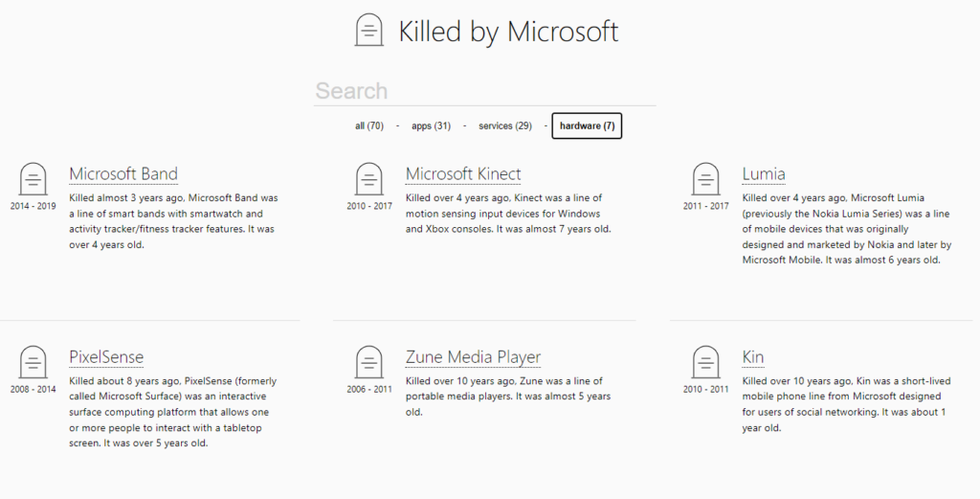Open the Microsoft Band link
The image size is (980, 499).
coord(123,174)
